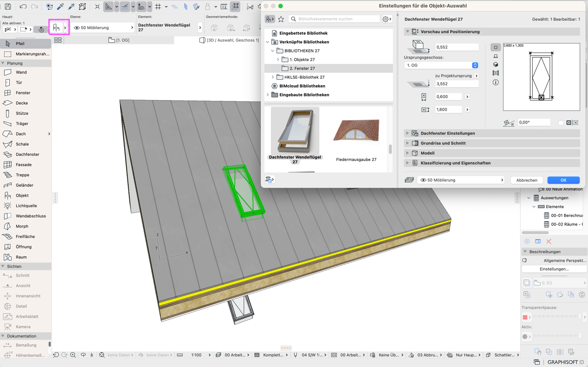Switch to the 3D / Auswahl, Geschoss 1 tab
Screen dimensions: 588x367
tap(229, 40)
